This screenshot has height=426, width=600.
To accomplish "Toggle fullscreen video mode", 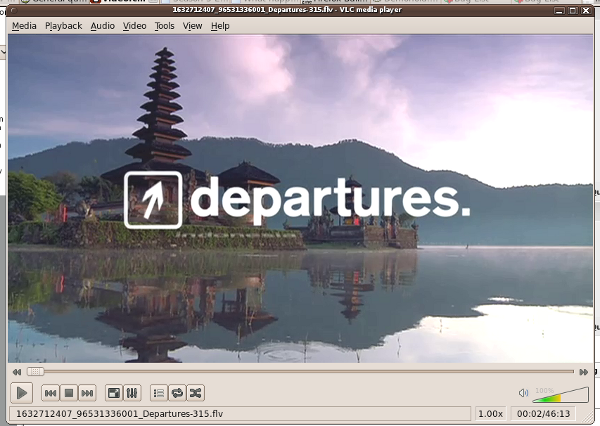I will tap(114, 393).
